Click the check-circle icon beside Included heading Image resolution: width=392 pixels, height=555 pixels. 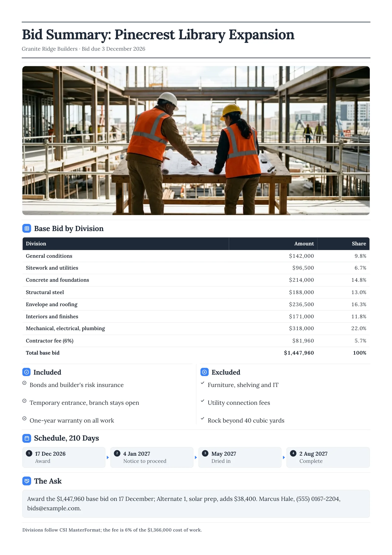27,372
